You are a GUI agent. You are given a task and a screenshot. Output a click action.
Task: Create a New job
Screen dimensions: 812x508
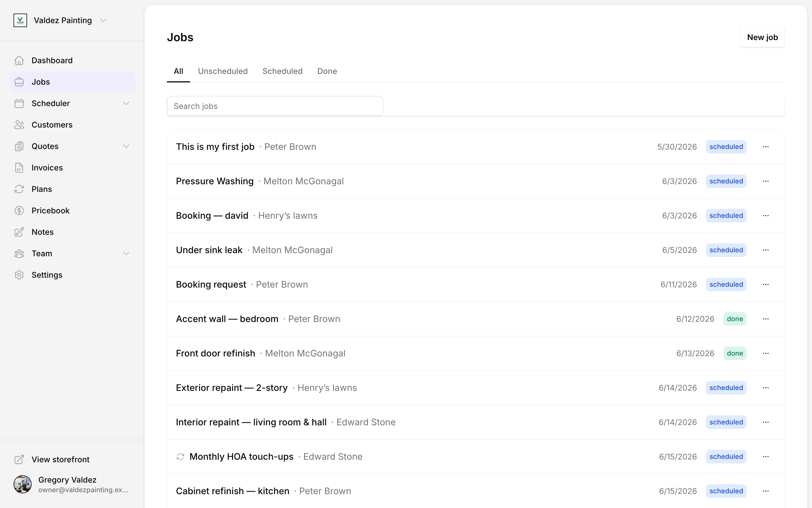(x=762, y=37)
